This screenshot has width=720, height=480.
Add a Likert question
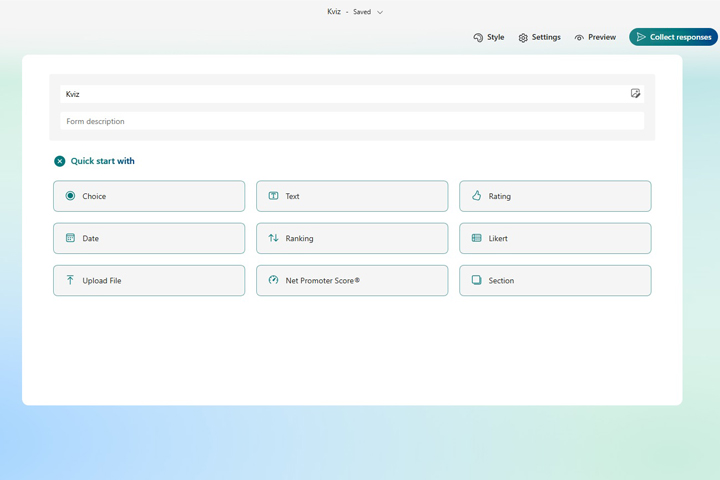pos(555,238)
